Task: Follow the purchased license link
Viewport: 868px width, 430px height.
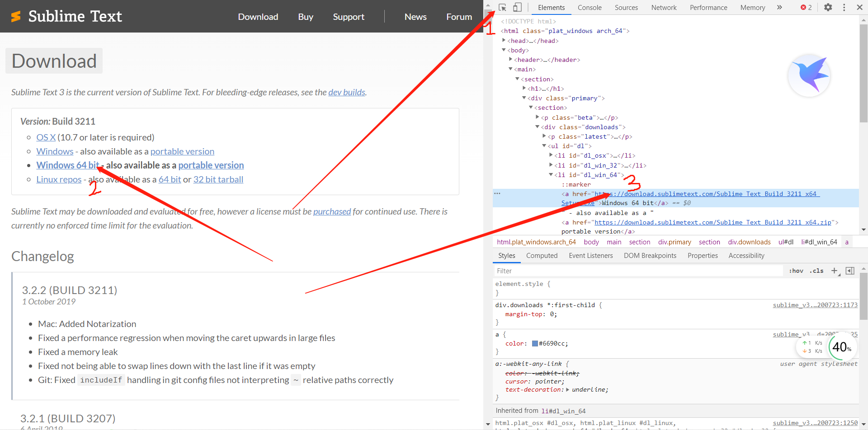Action: 332,211
